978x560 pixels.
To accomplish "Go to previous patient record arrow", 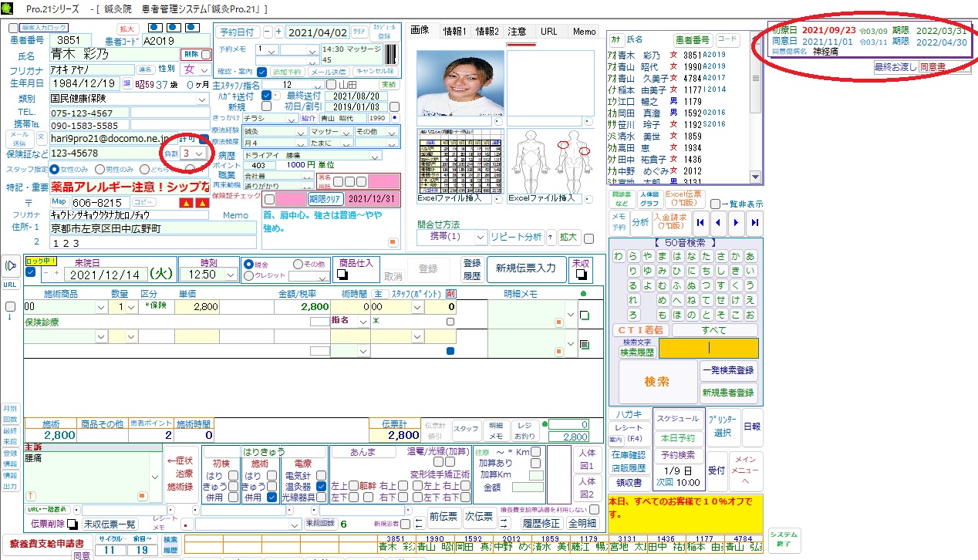I will [x=718, y=222].
